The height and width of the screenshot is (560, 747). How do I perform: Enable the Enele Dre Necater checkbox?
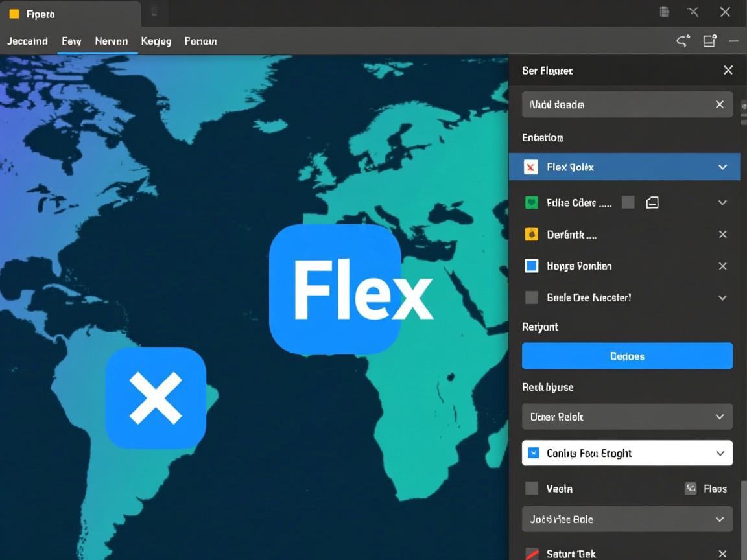tap(531, 297)
